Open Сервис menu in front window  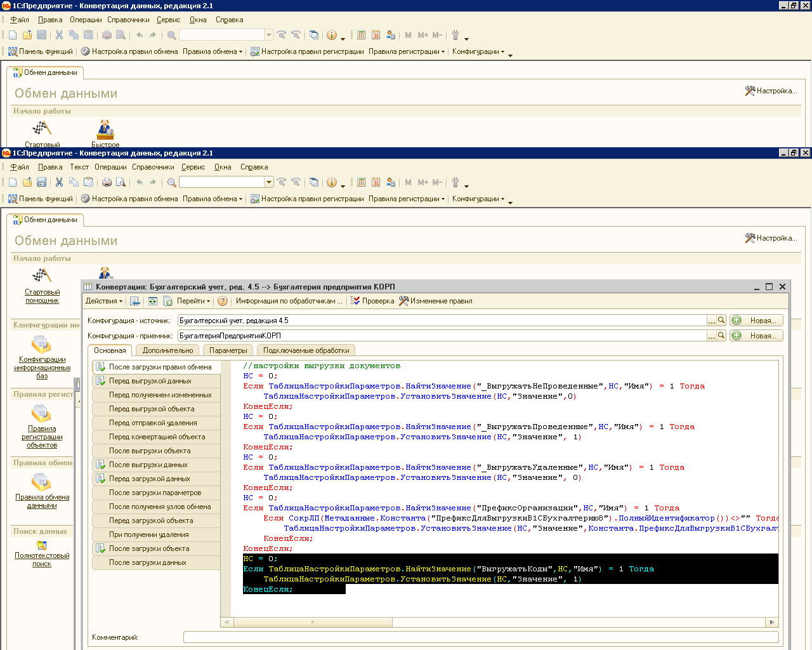point(193,167)
